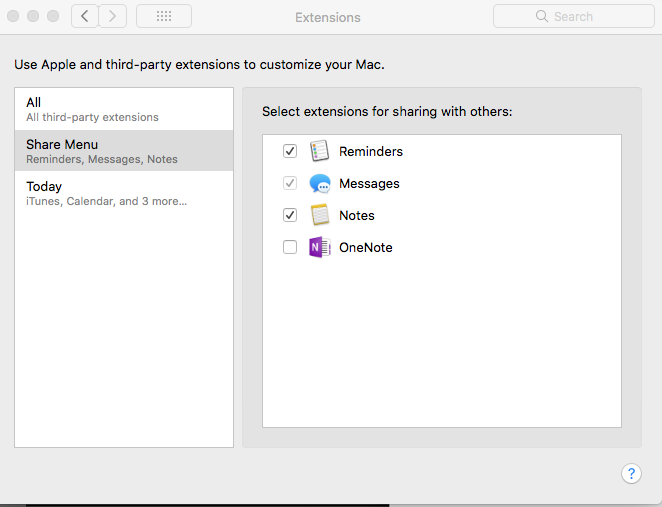Show all preferences grid button

click(x=164, y=16)
